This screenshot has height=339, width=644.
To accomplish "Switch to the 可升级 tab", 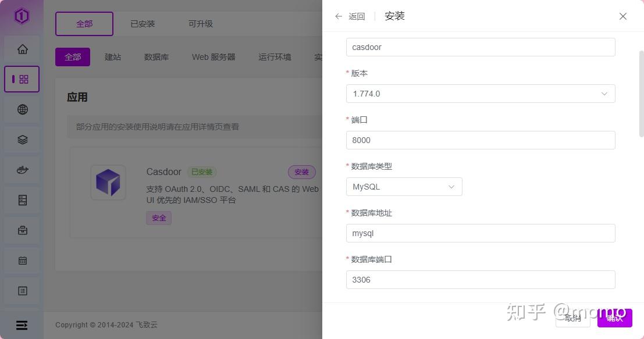I will tap(200, 23).
